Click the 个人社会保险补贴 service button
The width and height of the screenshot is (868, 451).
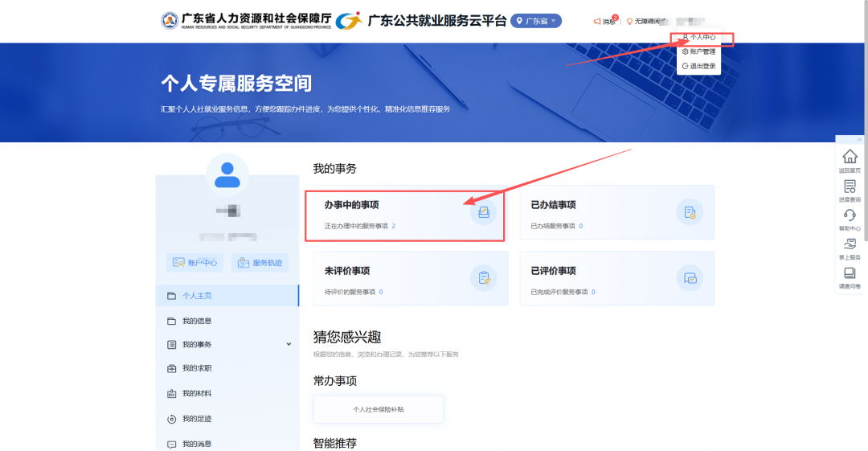pos(378,409)
